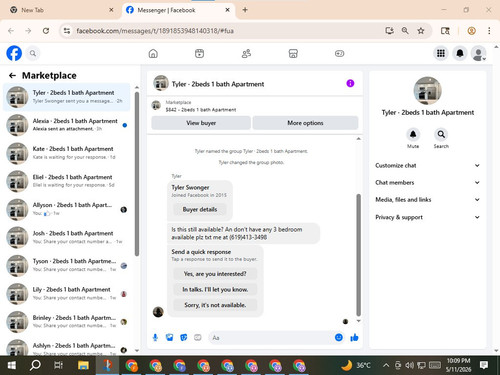Screen dimensions: 500x375
Task: Open Buyer details for Tyler Swonger
Action: [200, 209]
